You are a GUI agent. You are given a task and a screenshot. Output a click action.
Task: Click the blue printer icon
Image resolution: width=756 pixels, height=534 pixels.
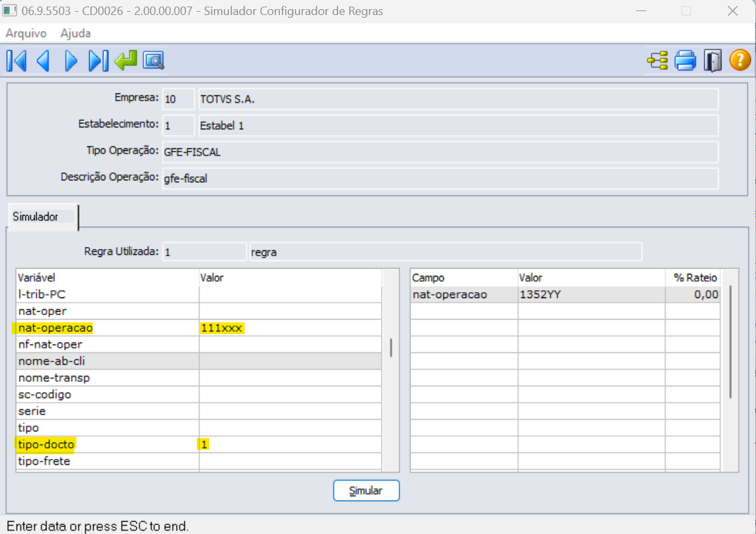coord(685,61)
